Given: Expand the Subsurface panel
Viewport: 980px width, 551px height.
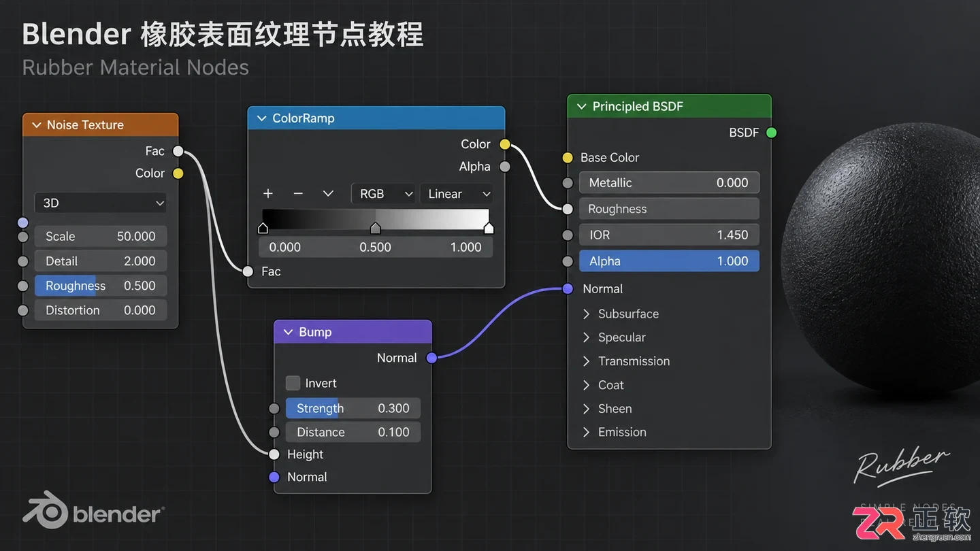Looking at the screenshot, I should (x=586, y=314).
